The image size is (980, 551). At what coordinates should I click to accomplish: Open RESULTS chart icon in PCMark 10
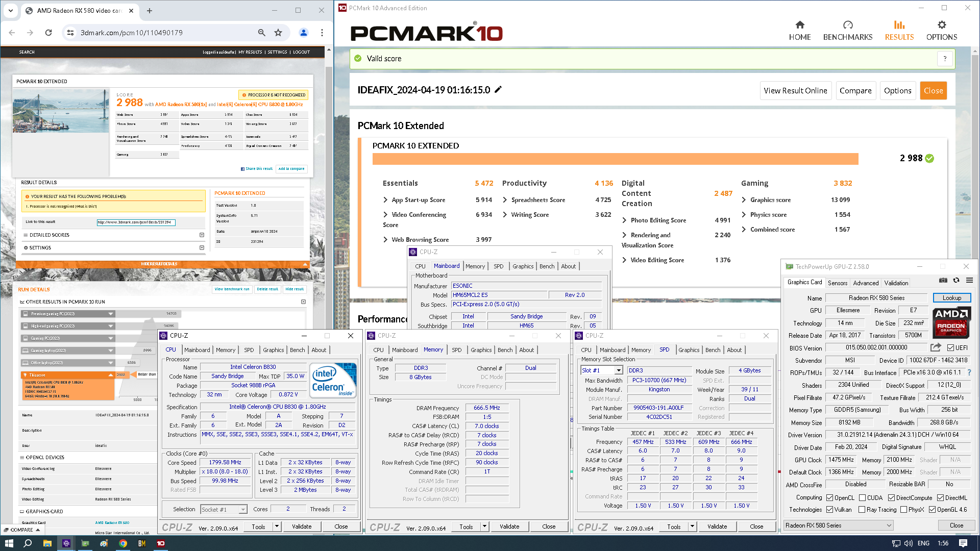[899, 24]
